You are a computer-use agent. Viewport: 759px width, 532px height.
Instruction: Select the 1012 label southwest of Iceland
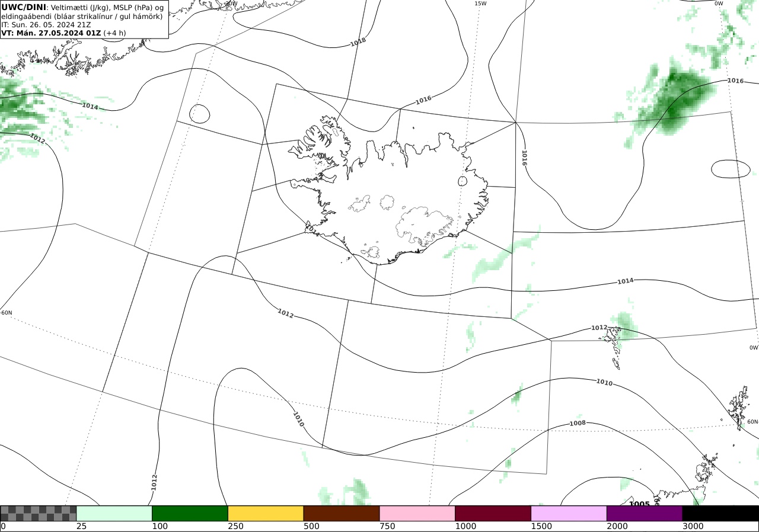[x=286, y=314]
